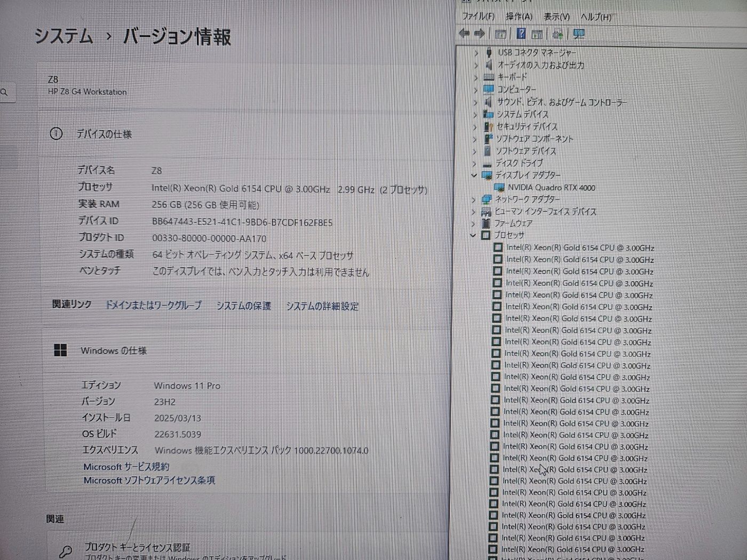Expand the ディスク ドライブ node
Screen dimensions: 747x560
click(474, 164)
